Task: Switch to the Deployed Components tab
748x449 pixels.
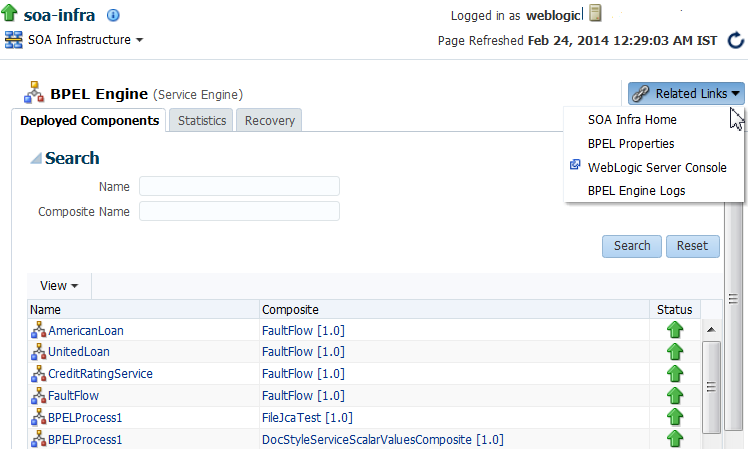Action: [89, 120]
